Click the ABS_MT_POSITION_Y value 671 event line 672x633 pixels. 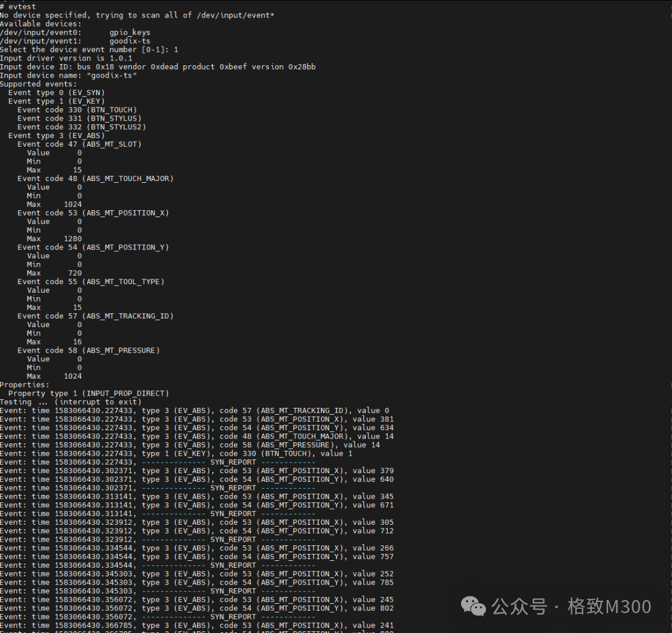[197, 505]
